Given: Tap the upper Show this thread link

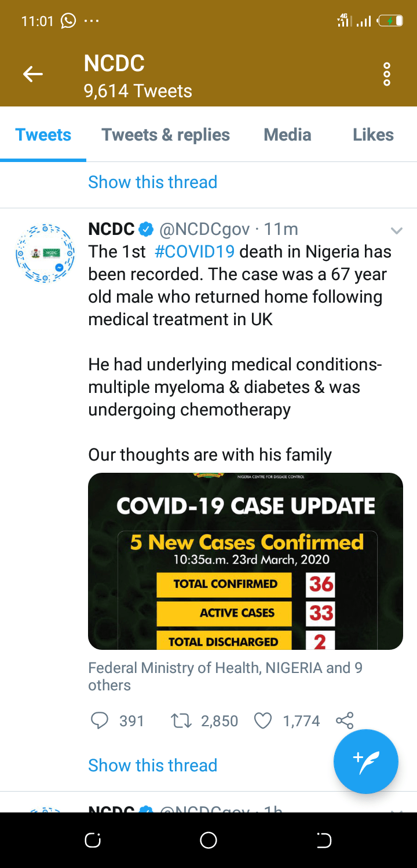Looking at the screenshot, I should click(152, 182).
